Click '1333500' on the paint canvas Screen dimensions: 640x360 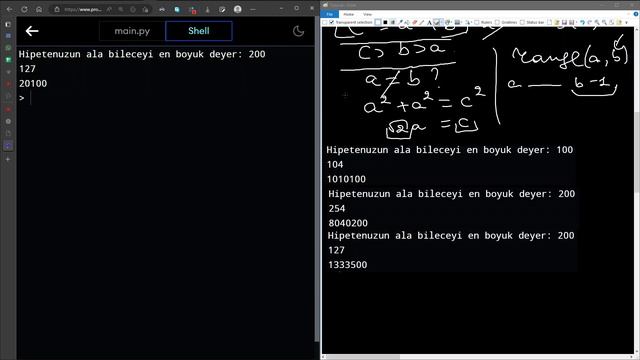(347, 265)
